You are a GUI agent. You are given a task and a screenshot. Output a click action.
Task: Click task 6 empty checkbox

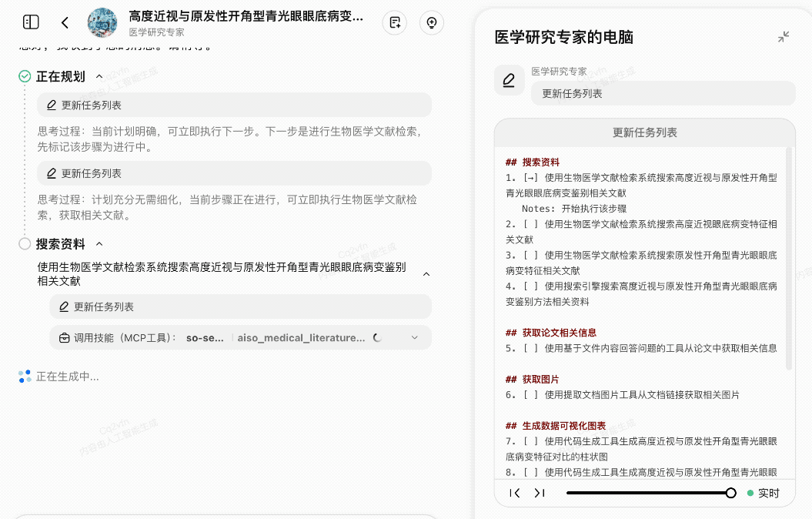click(x=530, y=395)
